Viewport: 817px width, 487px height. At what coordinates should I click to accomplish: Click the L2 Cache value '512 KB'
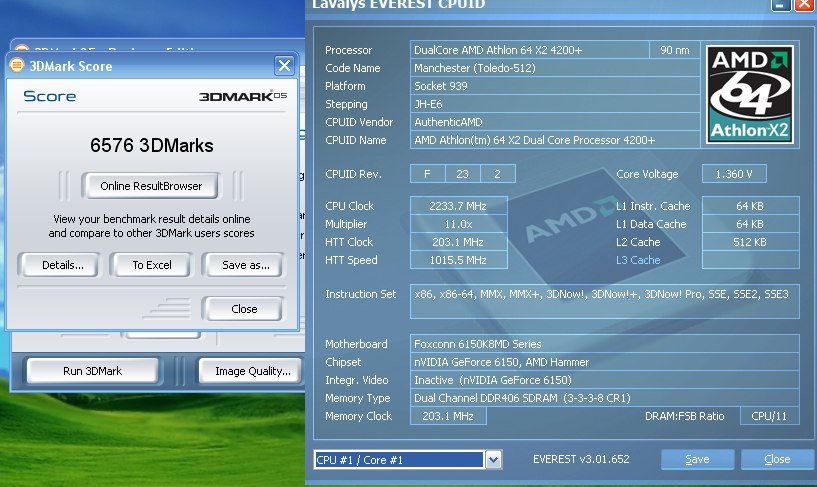pyautogui.click(x=750, y=242)
